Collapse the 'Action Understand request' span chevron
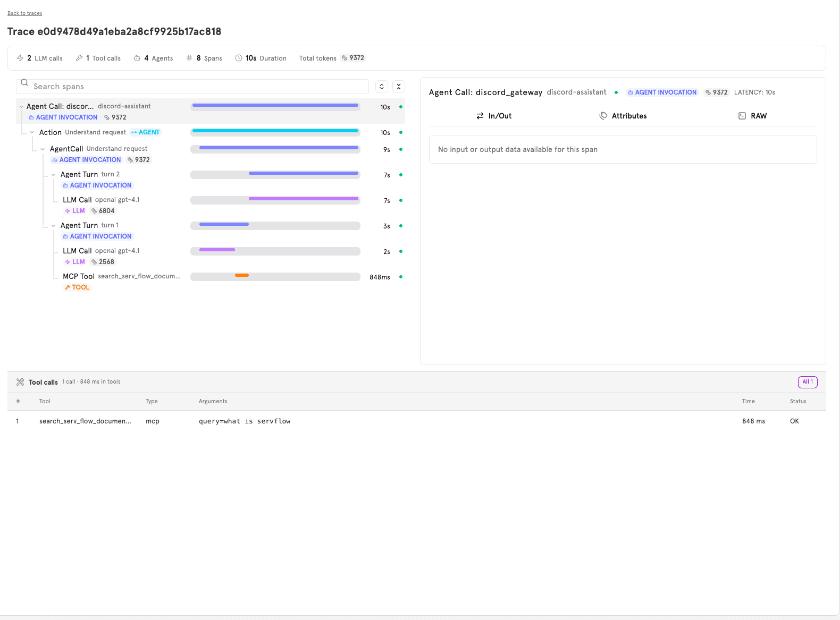The width and height of the screenshot is (840, 620). pyautogui.click(x=32, y=132)
